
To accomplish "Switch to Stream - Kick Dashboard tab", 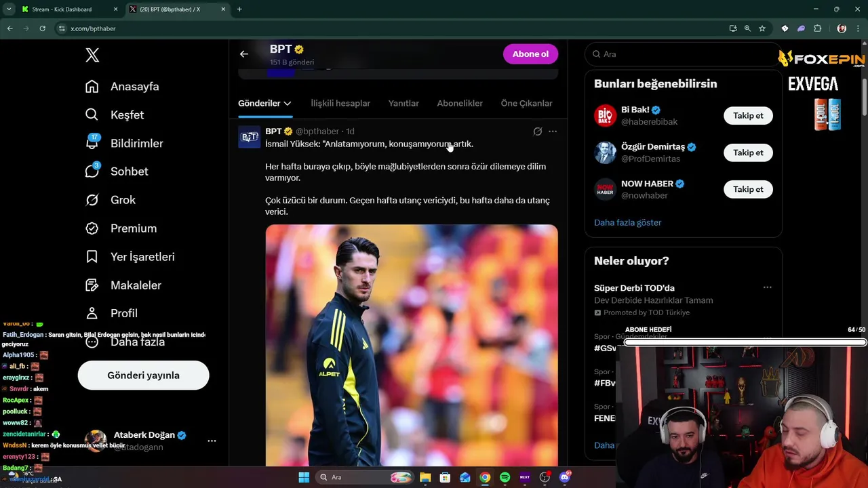I will pos(68,9).
